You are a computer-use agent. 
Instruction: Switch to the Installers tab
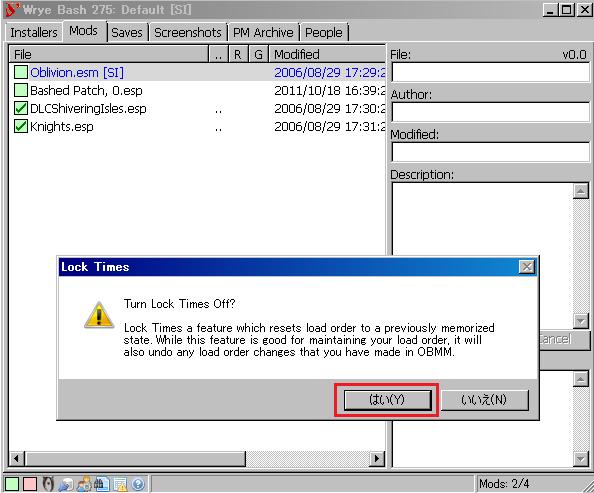34,33
